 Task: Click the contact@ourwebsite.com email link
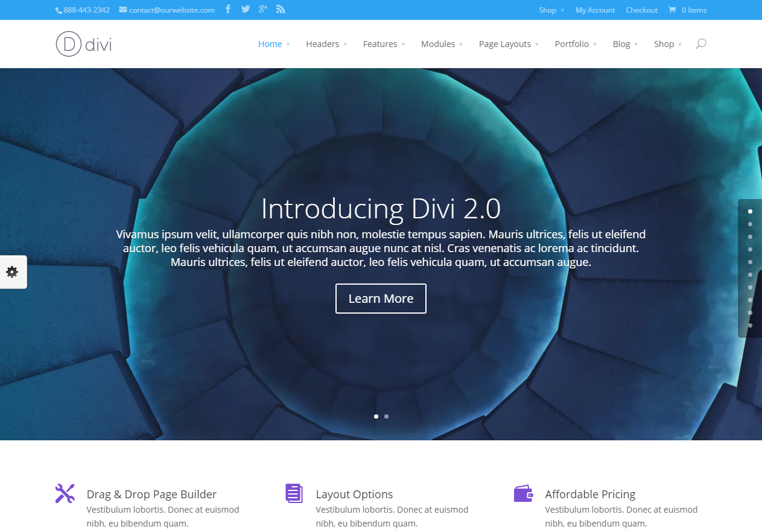pos(172,10)
